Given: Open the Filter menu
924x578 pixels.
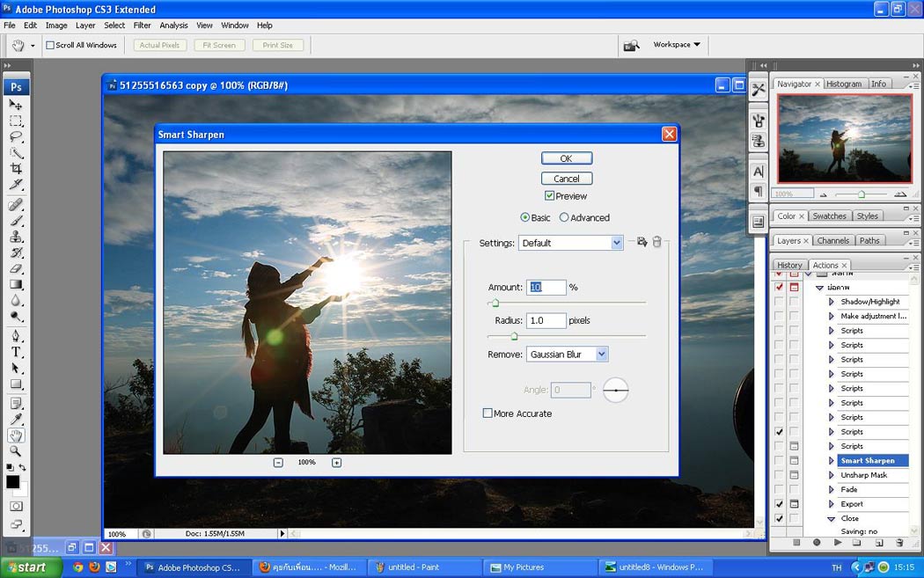Looking at the screenshot, I should point(142,26).
